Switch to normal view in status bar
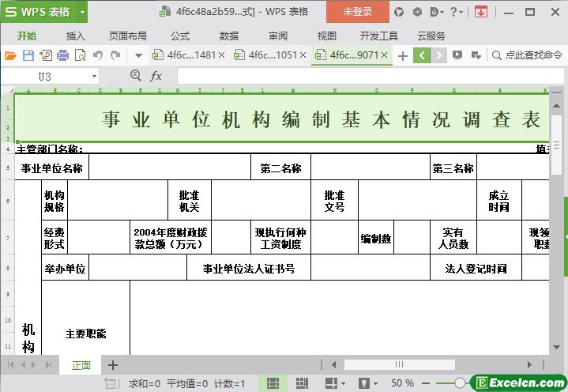This screenshot has height=392, width=568. (x=273, y=383)
